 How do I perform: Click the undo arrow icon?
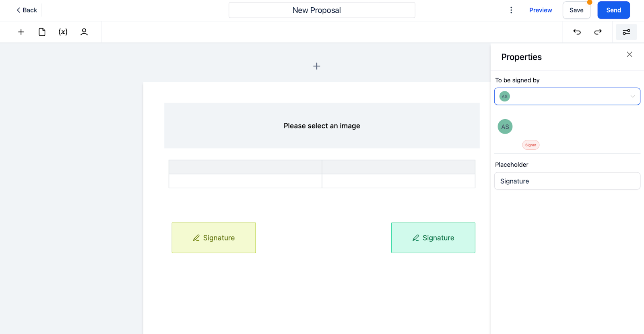(x=577, y=32)
